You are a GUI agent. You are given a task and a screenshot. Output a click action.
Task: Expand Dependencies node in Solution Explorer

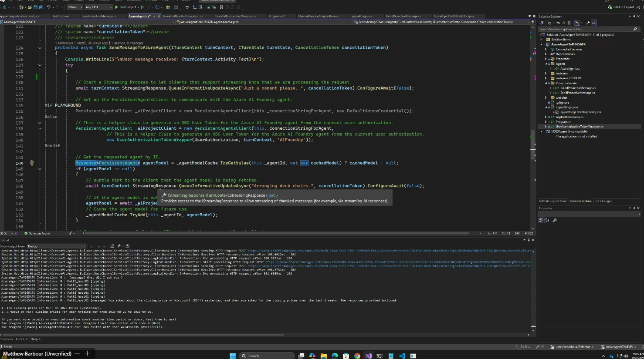[x=546, y=54]
